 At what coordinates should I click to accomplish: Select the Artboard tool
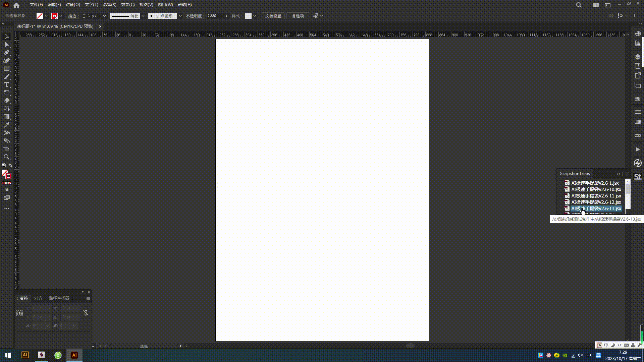(x=7, y=149)
